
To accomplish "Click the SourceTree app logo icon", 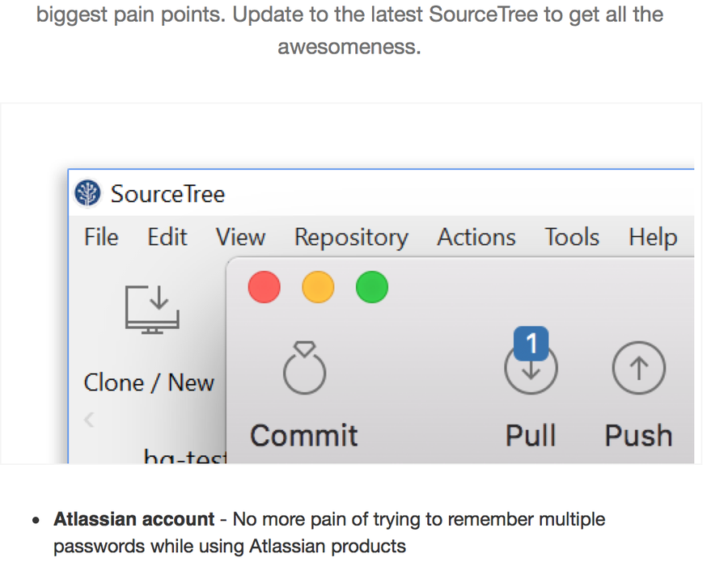I will tap(87, 194).
